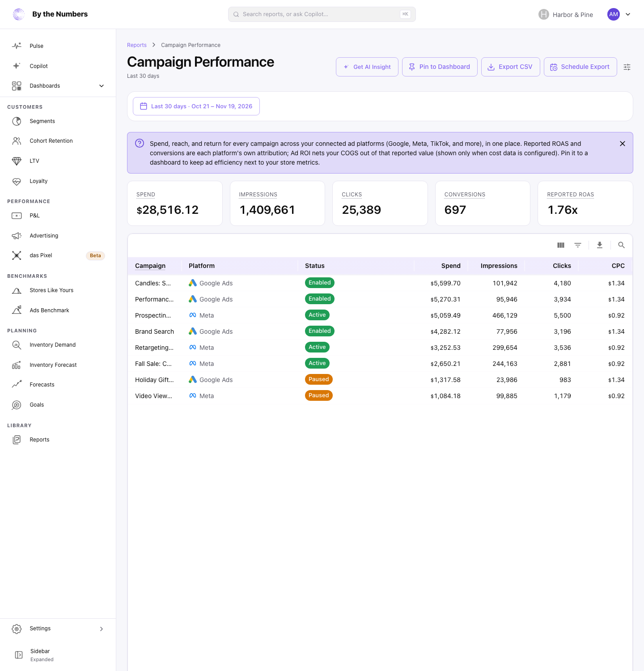Open Inventory Forecast page
644x671 pixels.
coord(58,365)
